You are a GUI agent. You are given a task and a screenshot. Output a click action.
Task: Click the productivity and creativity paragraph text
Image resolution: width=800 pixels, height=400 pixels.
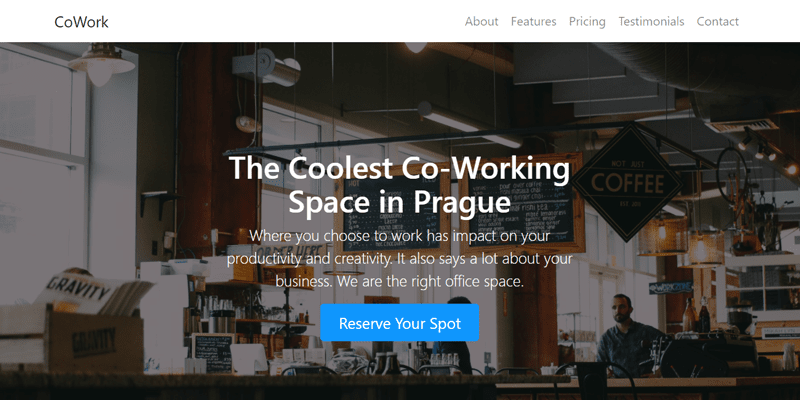(399, 259)
